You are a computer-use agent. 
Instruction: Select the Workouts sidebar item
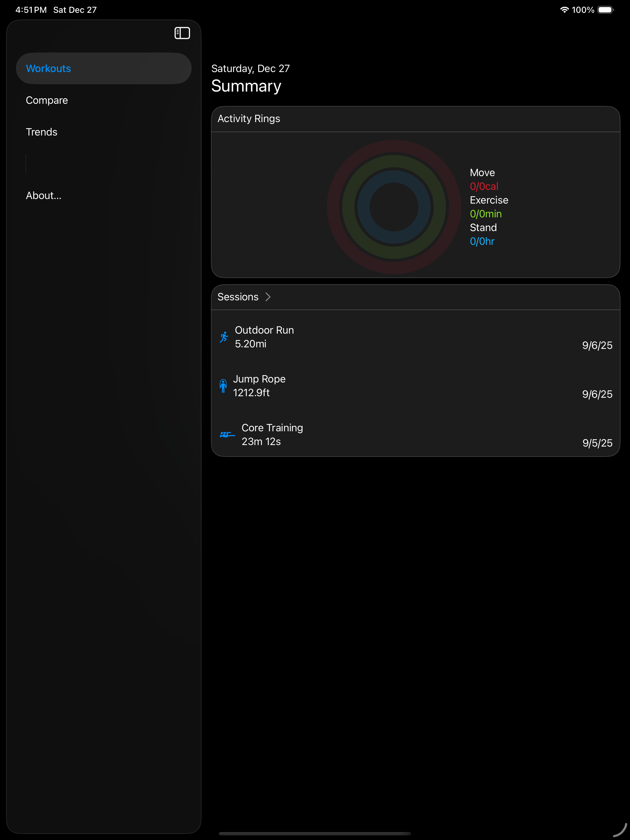tap(48, 68)
